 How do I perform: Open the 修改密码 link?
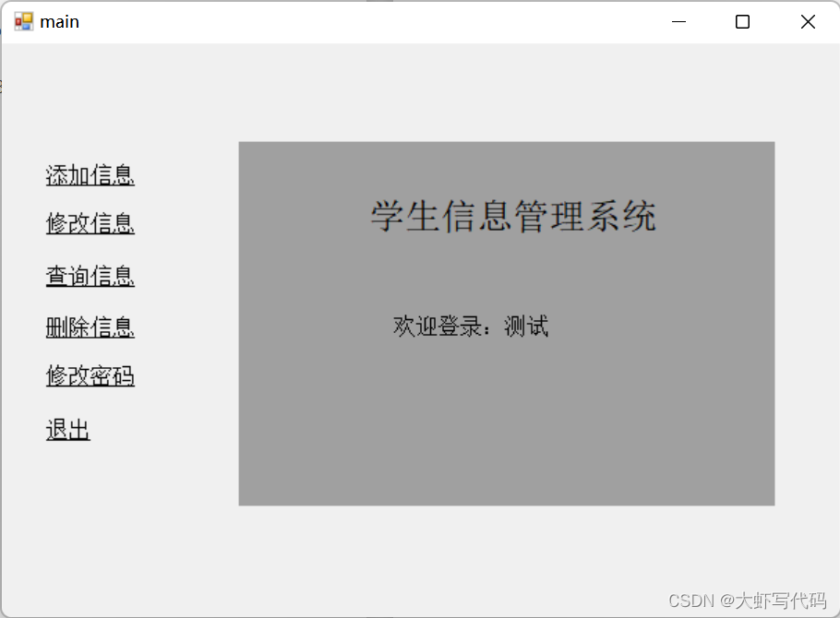[x=90, y=375]
